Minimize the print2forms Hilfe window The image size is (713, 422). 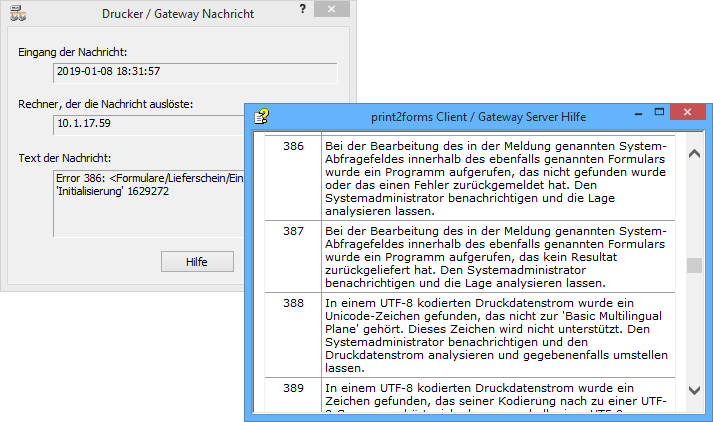point(616,116)
